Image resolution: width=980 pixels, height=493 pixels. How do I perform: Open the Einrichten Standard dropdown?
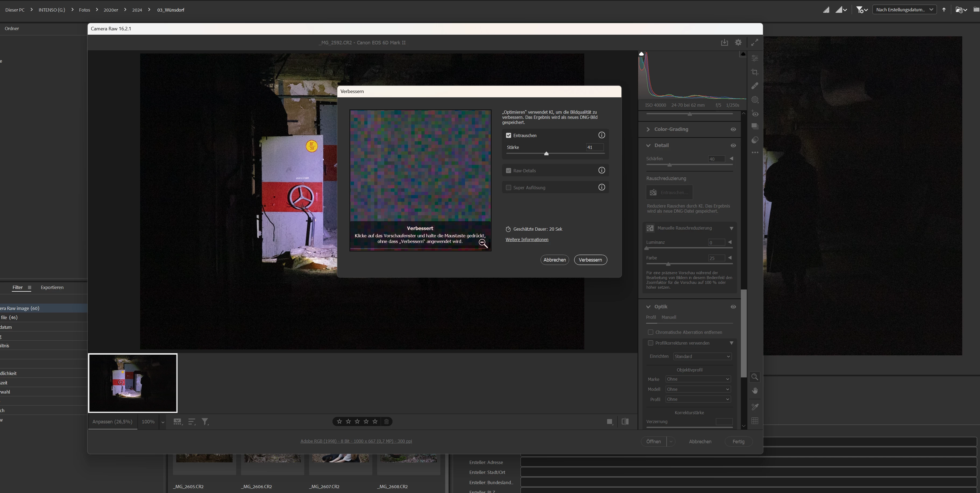(702, 356)
